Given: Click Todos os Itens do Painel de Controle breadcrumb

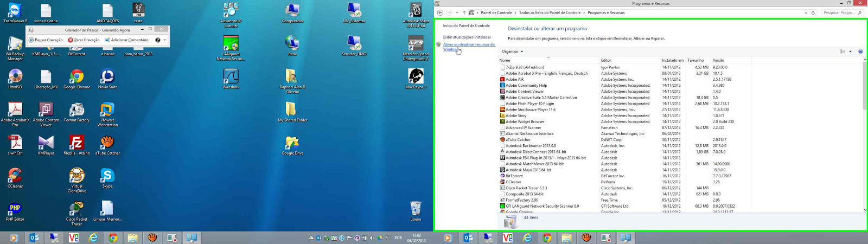Looking at the screenshot, I should point(550,12).
